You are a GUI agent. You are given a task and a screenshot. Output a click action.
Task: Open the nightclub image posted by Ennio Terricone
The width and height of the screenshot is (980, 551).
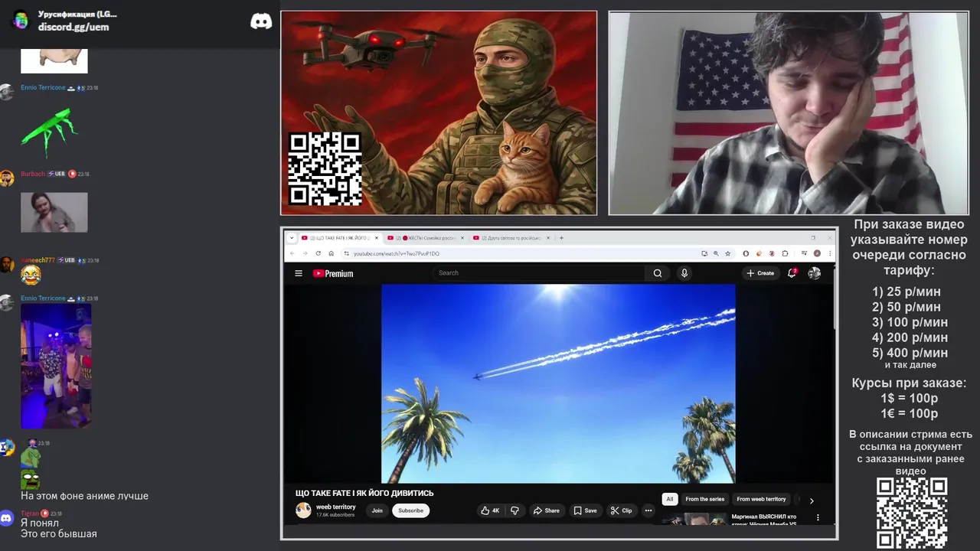click(56, 366)
